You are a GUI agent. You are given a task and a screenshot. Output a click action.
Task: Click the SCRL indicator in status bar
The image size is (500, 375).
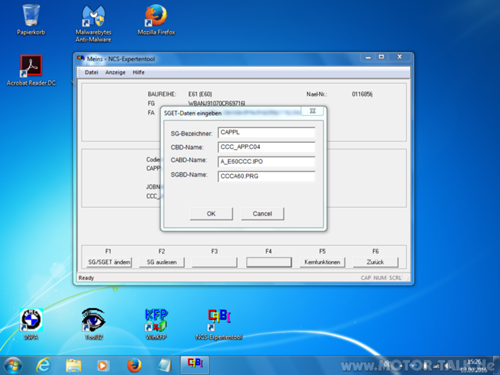(395, 278)
